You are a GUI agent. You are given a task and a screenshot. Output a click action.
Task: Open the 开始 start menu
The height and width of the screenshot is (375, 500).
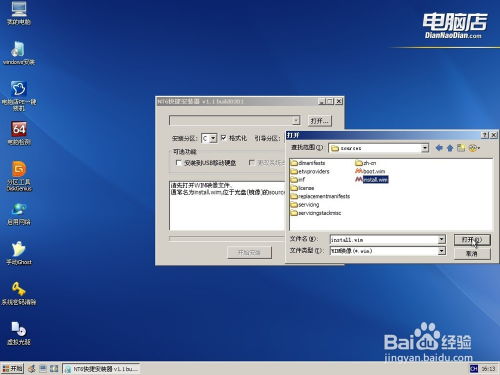[x=12, y=368]
